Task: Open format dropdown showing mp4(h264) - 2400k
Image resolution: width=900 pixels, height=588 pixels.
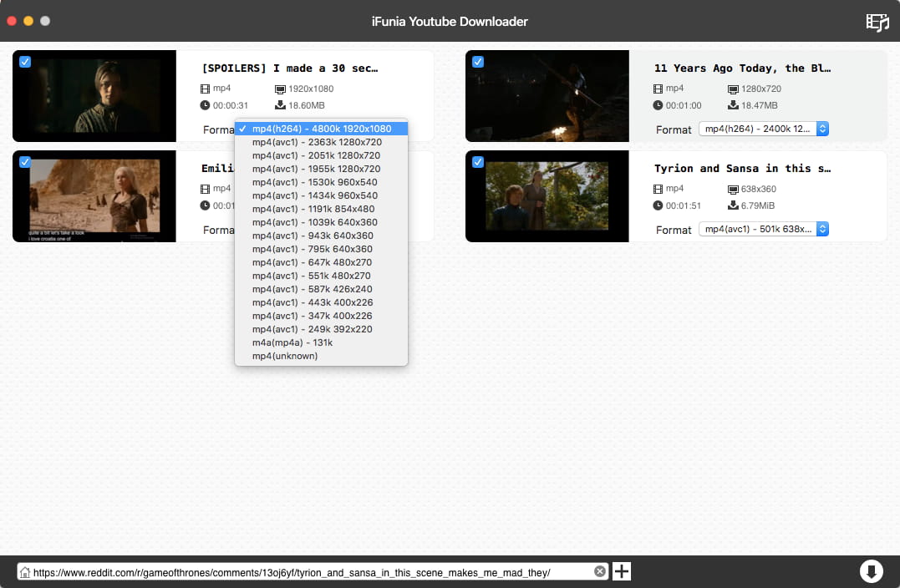Action: coord(764,129)
